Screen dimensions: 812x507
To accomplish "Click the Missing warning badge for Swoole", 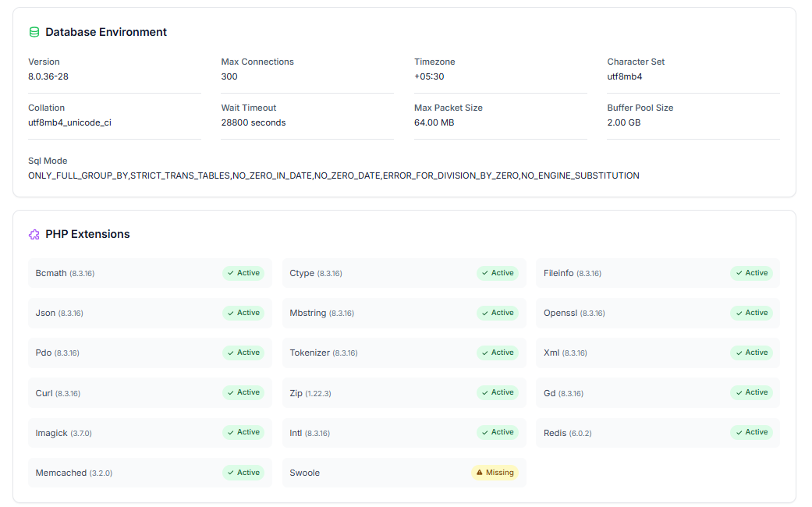I will [495, 473].
